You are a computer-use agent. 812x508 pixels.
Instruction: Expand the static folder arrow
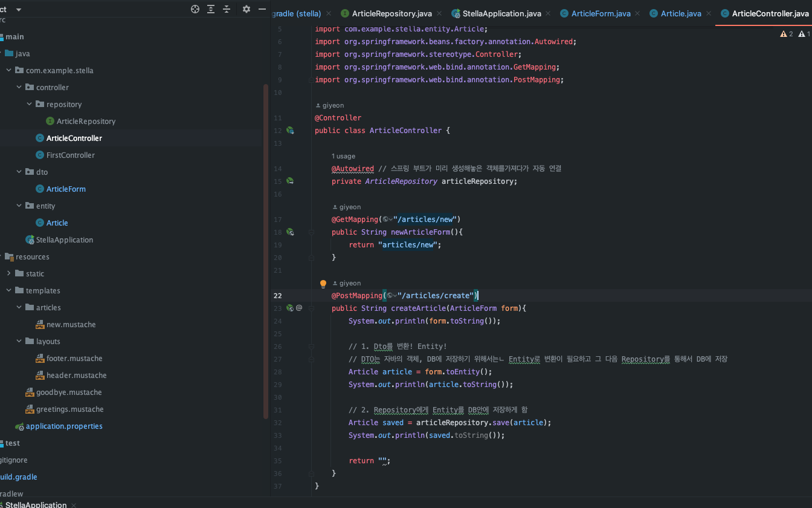pyautogui.click(x=9, y=273)
